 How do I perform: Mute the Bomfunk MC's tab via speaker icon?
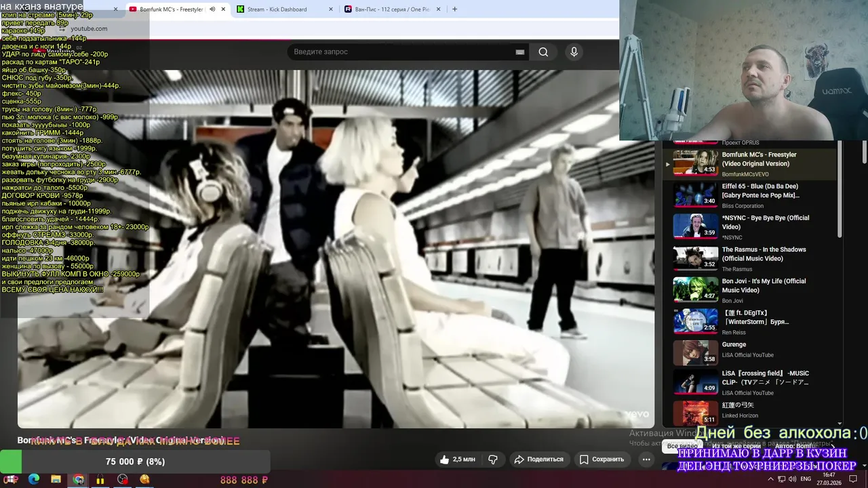coord(212,9)
